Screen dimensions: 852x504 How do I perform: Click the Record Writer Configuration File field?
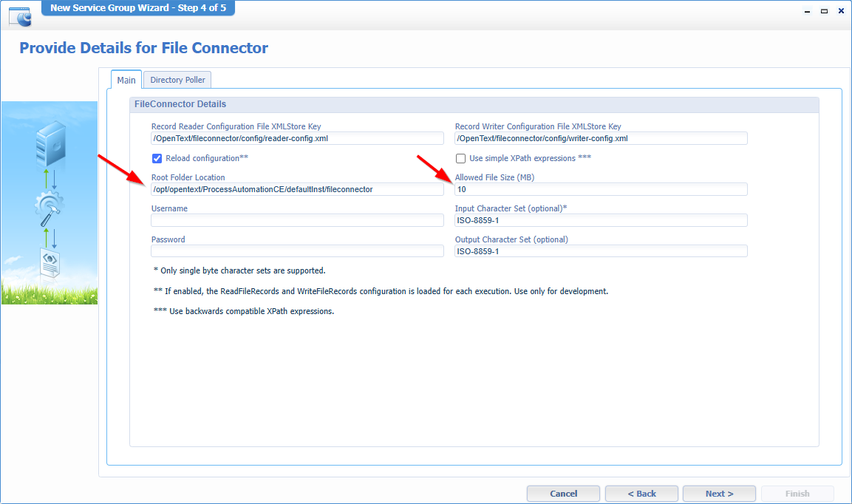[x=601, y=139]
